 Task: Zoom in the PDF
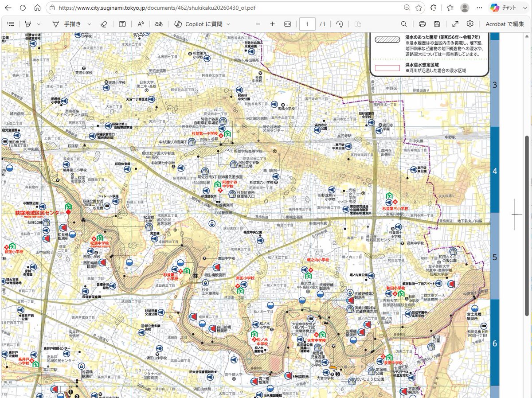point(273,24)
